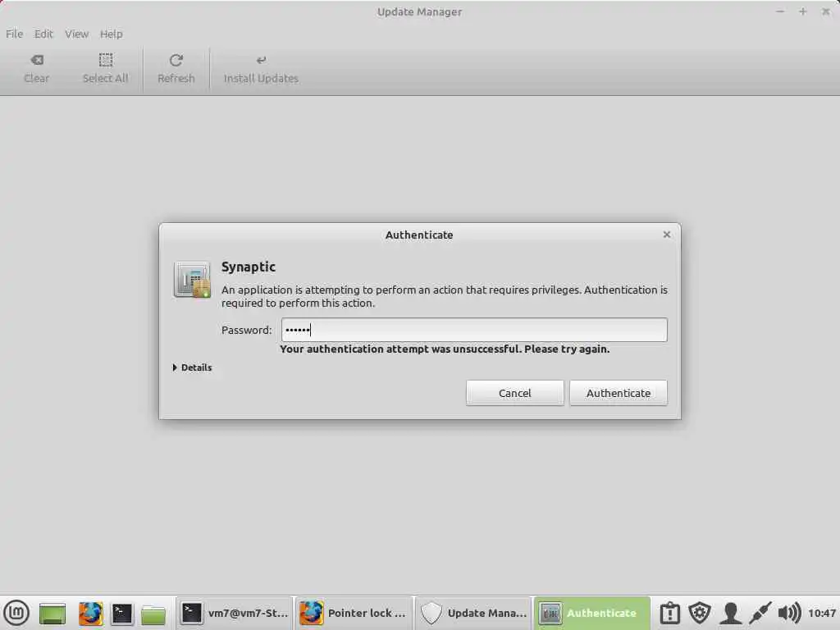The image size is (840, 630).
Task: Open the Help menu
Action: pos(111,34)
